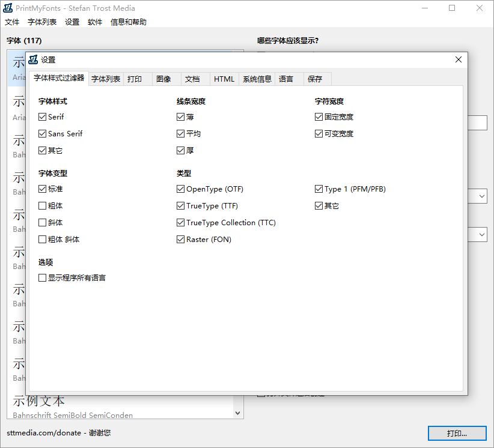Screen dimensions: 494x448
Task: Click the input field in main window
Action: [x=478, y=123]
